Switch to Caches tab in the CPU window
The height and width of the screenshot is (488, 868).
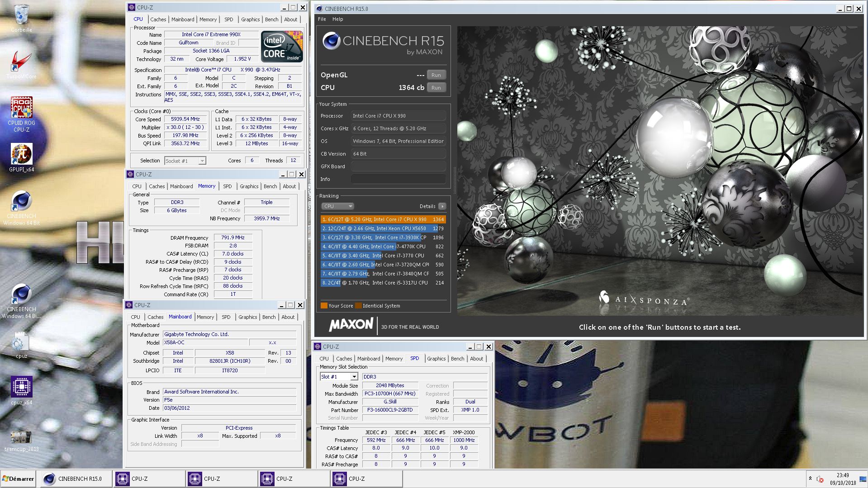pos(158,19)
